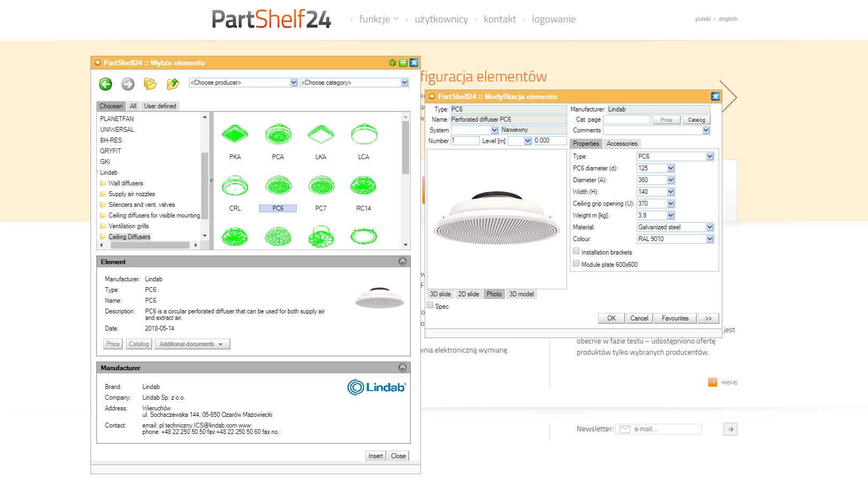This screenshot has height=487, width=868.
Task: Switch to the User defined tab
Action: 160,106
